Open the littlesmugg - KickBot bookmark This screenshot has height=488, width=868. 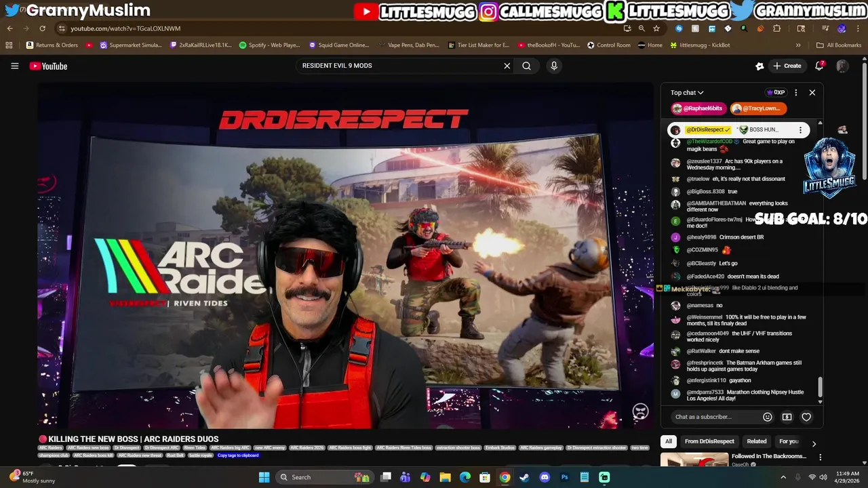pyautogui.click(x=700, y=45)
